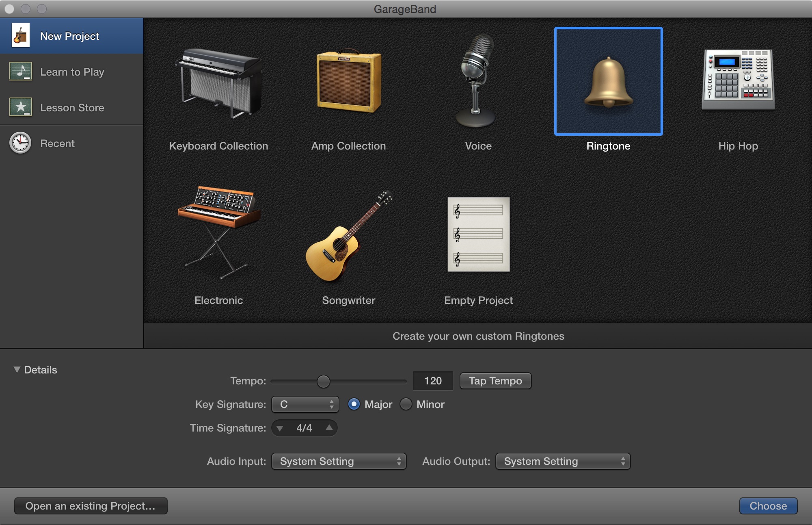Click the Recent clock icon
812x525 pixels.
point(20,143)
